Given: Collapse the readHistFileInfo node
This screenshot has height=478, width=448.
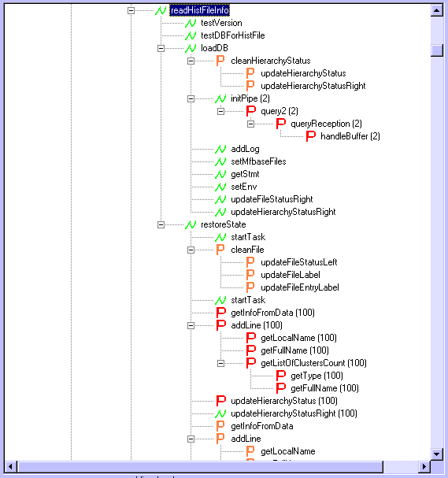Looking at the screenshot, I should 131,11.
